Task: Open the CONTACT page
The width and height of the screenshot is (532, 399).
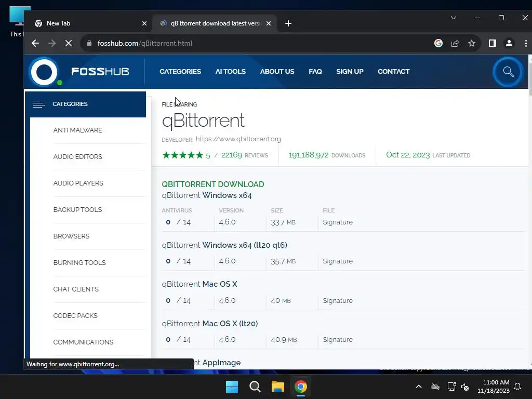Action: pyautogui.click(x=394, y=72)
